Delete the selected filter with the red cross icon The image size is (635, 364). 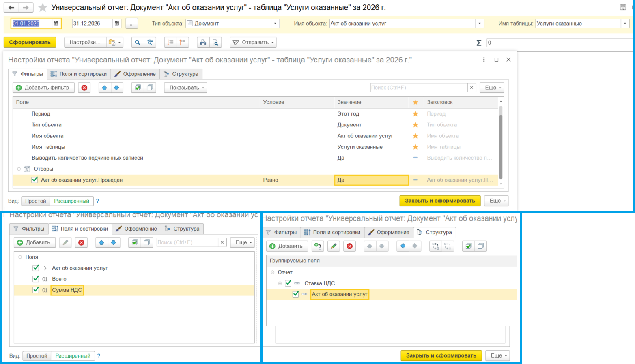click(84, 88)
